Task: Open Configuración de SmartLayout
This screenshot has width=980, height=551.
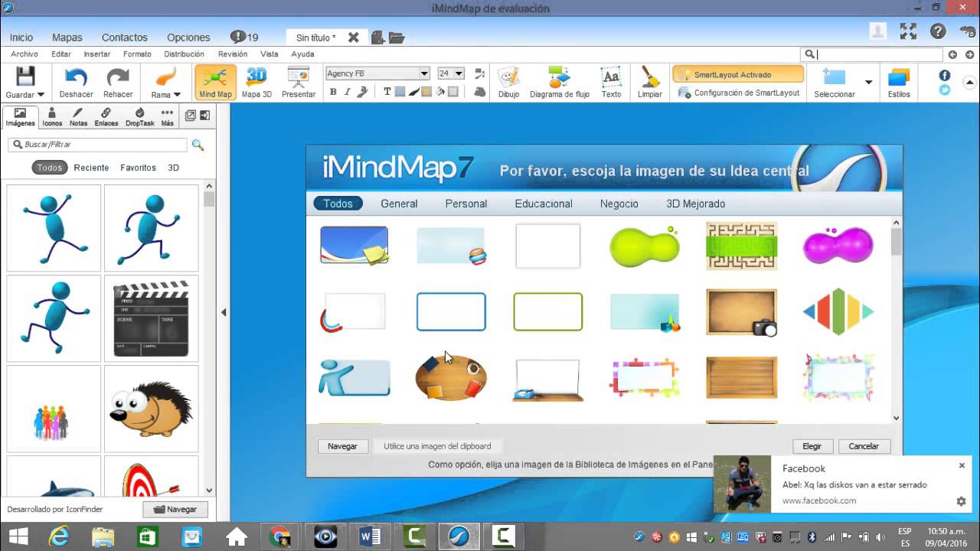Action: 739,93
